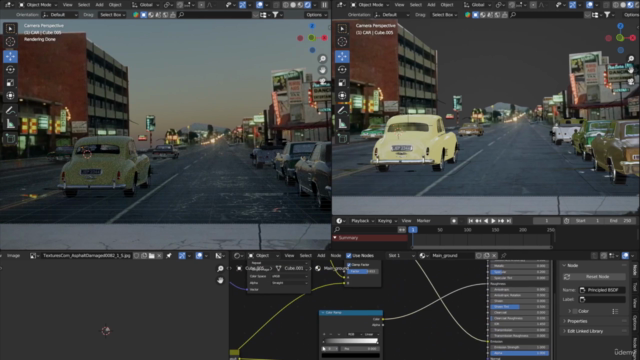This screenshot has height=360, width=640.
Task: Click the Color Ramp gradient bar
Action: [351, 342]
